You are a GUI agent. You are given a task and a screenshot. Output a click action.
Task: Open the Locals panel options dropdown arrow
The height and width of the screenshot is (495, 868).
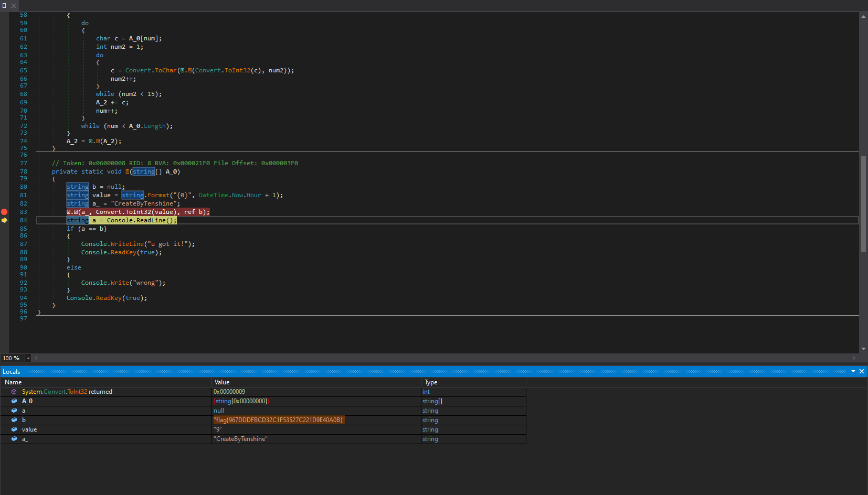(x=853, y=371)
